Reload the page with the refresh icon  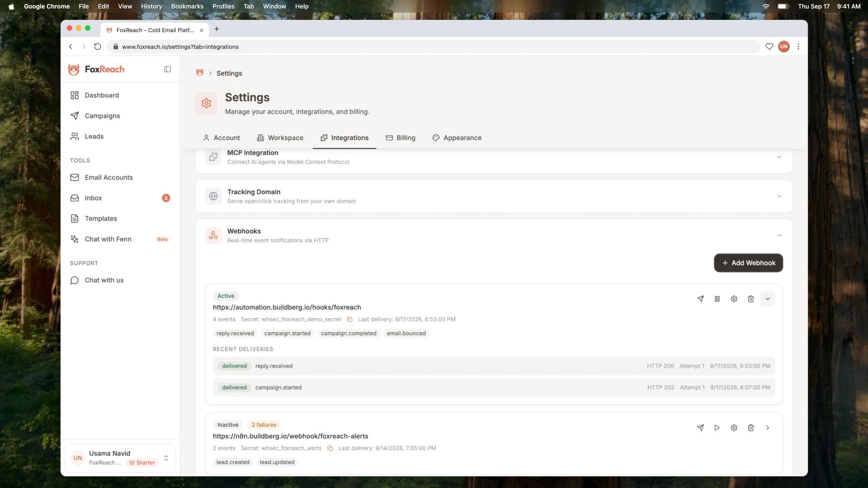[98, 46]
